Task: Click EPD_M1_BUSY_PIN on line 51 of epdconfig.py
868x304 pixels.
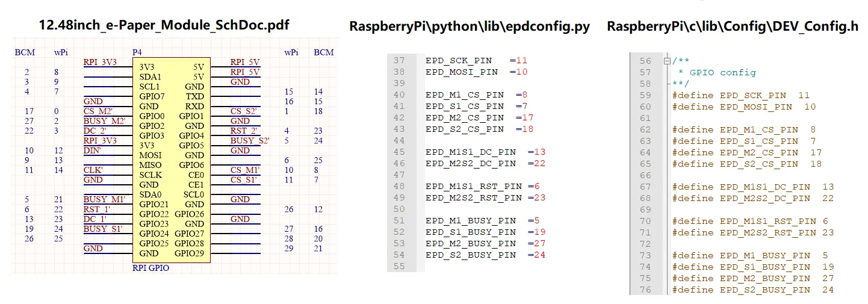Action: click(x=470, y=220)
